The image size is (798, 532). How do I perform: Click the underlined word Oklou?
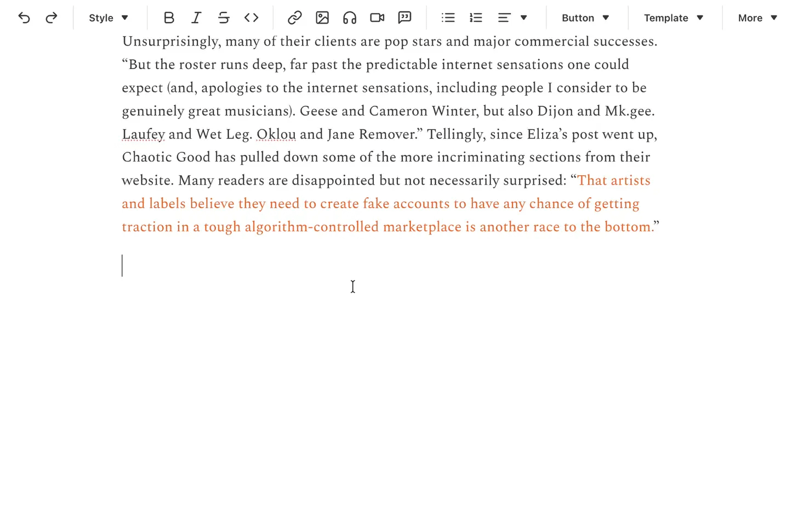[276, 134]
